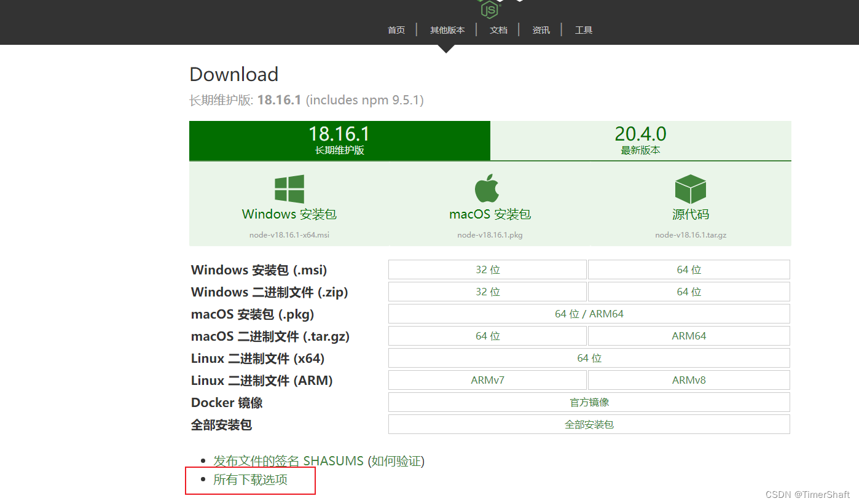Open 发布文件的签名 SHASUMS link
Viewport: 859px width, 504px height.
coord(288,461)
